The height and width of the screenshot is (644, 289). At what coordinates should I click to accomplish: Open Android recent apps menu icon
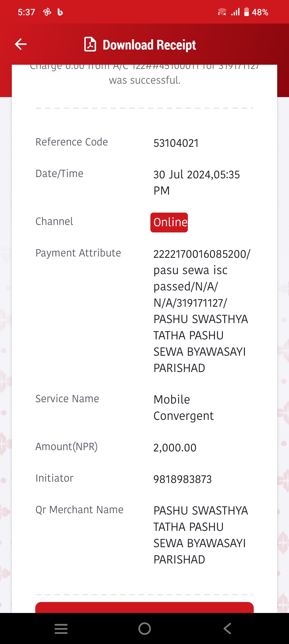(61, 628)
